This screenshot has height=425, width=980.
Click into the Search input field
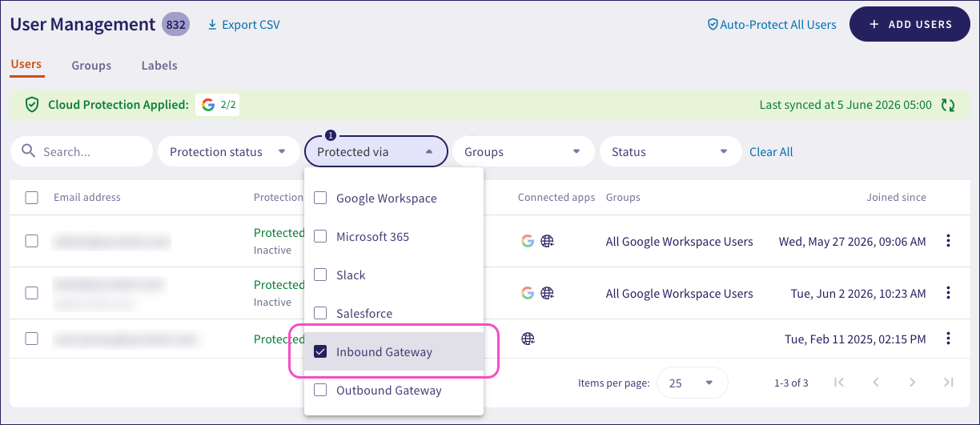tap(82, 151)
